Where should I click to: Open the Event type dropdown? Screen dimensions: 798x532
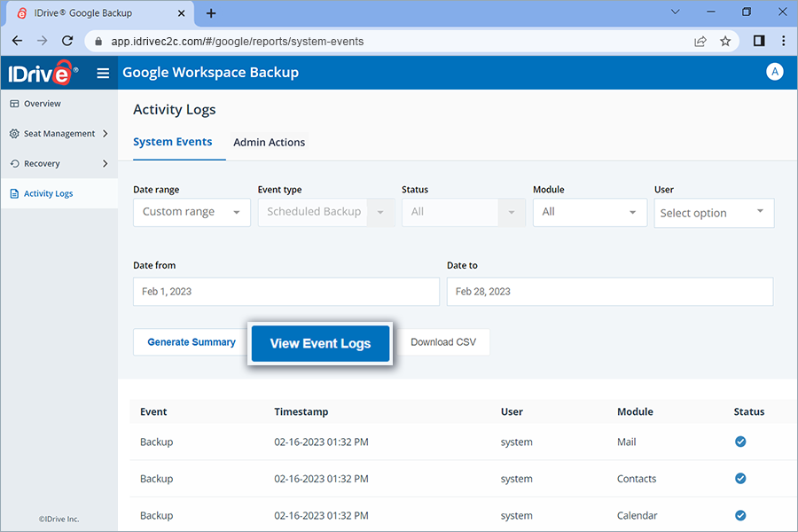click(326, 212)
